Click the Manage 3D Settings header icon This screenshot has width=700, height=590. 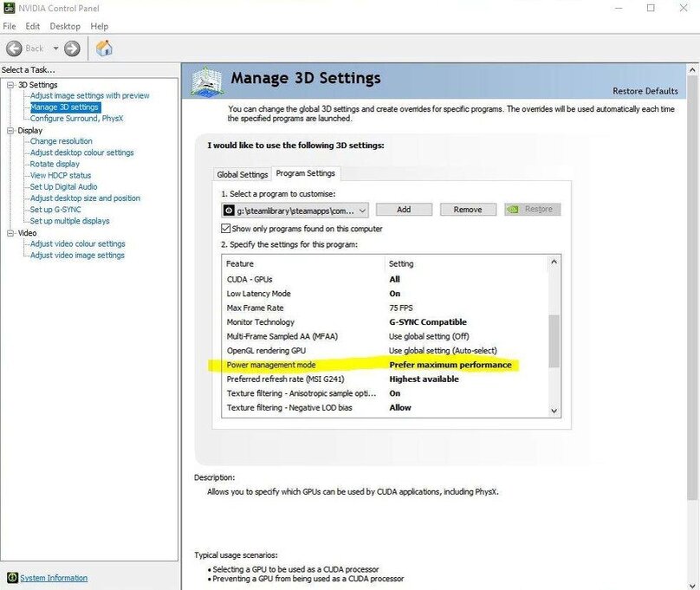click(207, 81)
